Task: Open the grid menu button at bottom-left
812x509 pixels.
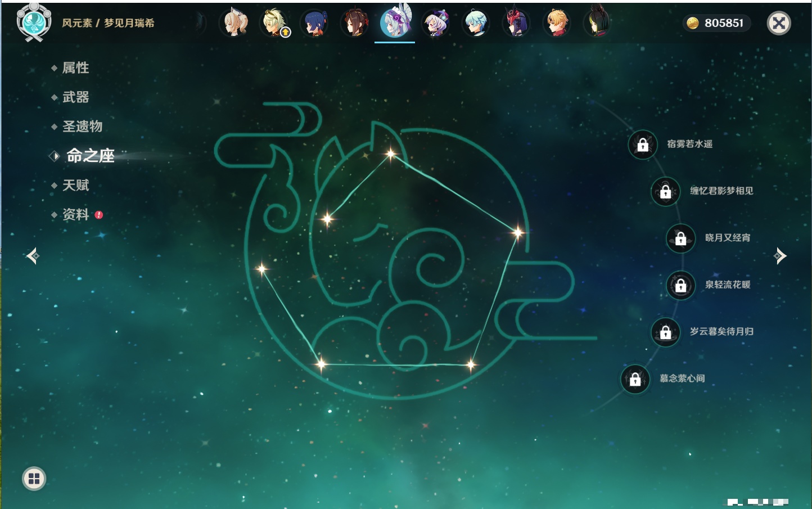Action: 34,479
